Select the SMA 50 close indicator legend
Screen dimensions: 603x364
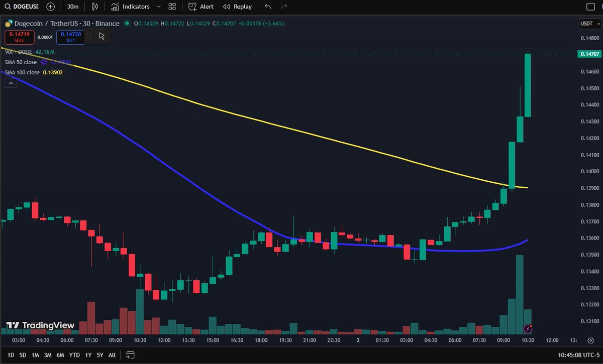[21, 62]
